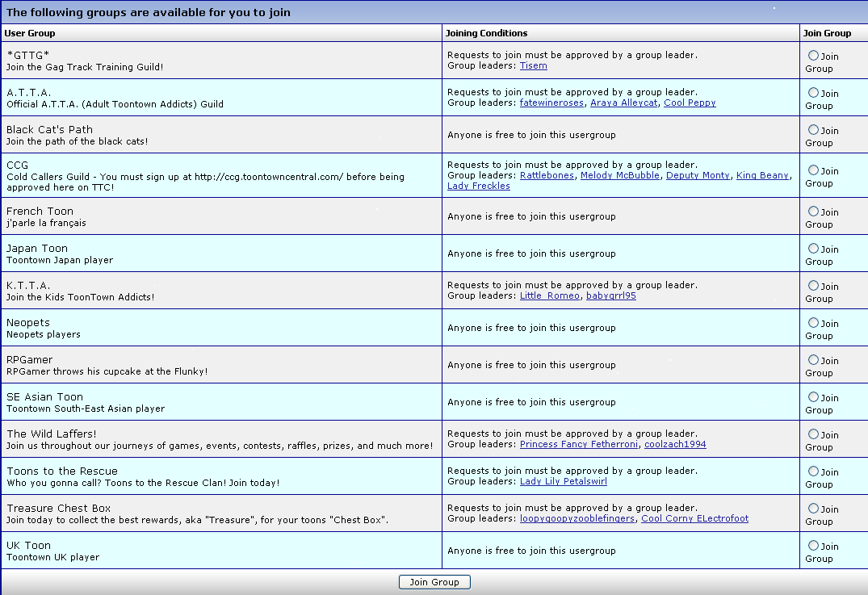Viewport: 868px width, 595px height.
Task: Open Lady Lily Petalswirl link
Action: coord(564,481)
